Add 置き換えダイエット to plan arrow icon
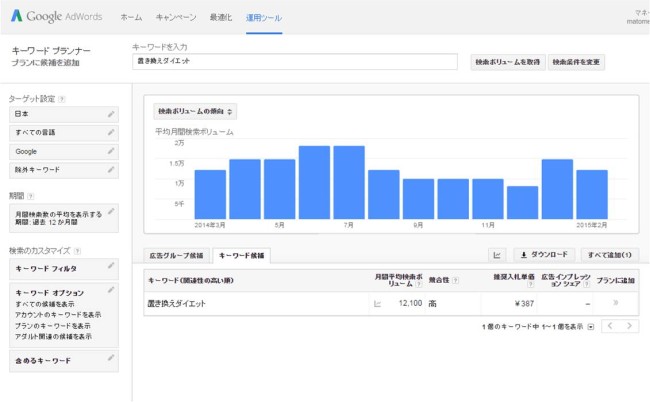This screenshot has width=650, height=402. click(x=616, y=303)
